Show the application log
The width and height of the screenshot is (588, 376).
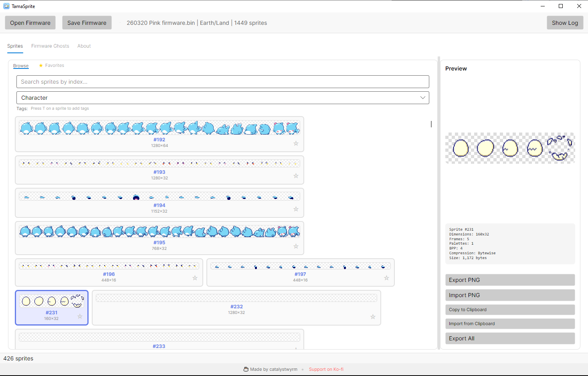565,22
